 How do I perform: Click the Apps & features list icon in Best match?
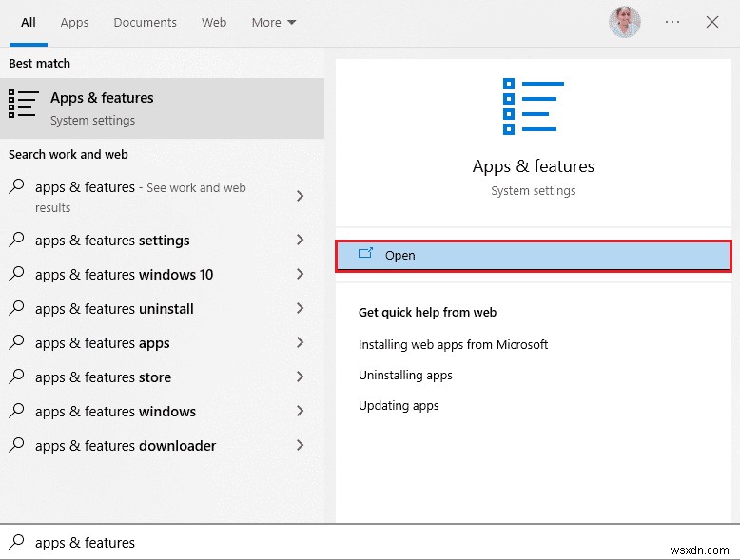coord(23,104)
